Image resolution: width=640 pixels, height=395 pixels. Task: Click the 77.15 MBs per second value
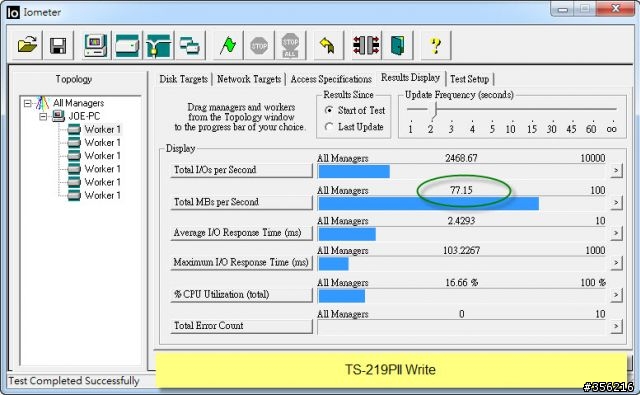[x=461, y=190]
